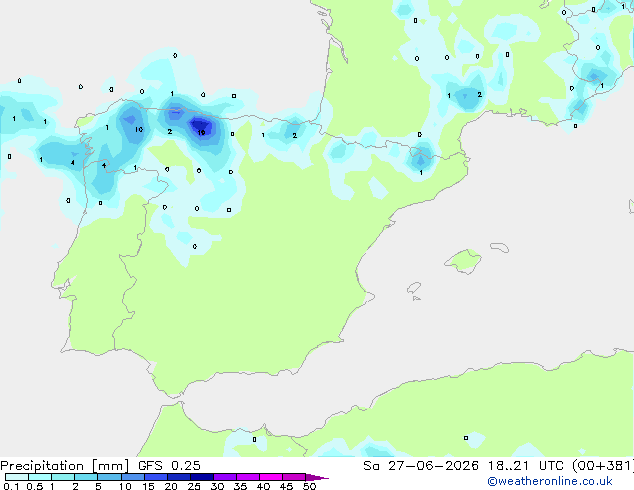
Task: Click the '30' legend scale label
Action: 217,486
